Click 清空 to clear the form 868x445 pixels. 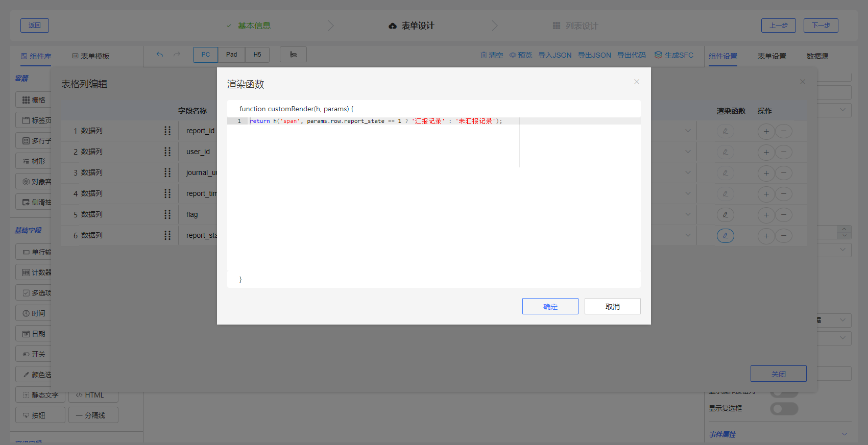pos(492,55)
